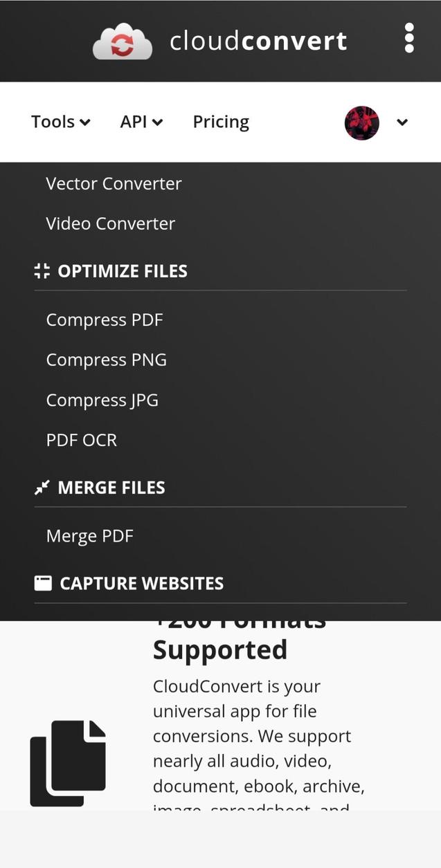The image size is (441, 868).
Task: Select Video Converter from the menu
Action: (110, 222)
